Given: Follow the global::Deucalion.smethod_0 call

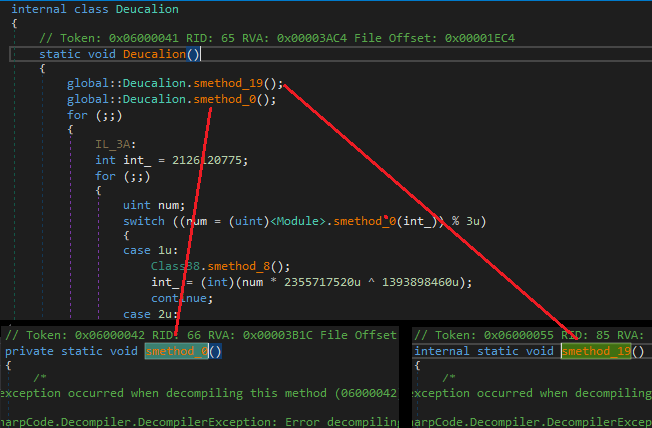Looking at the screenshot, I should coord(225,99).
